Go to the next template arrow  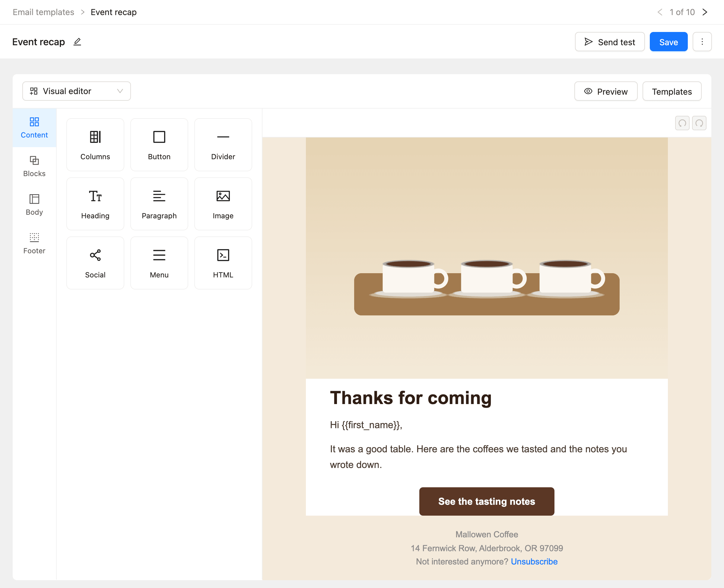pyautogui.click(x=705, y=12)
